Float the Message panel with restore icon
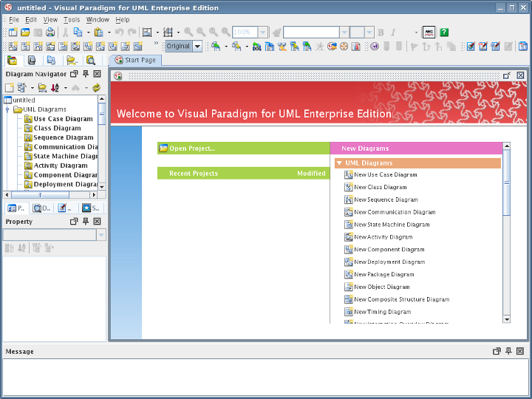This screenshot has width=532, height=399. point(497,351)
